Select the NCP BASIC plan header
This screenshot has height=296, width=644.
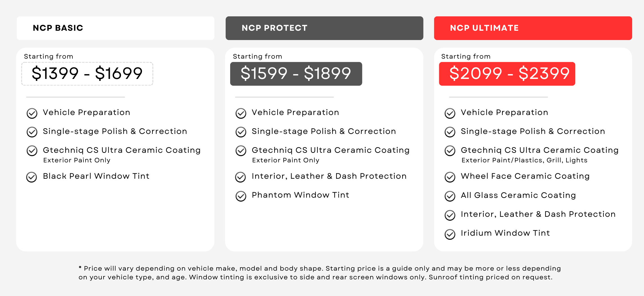coord(116,28)
